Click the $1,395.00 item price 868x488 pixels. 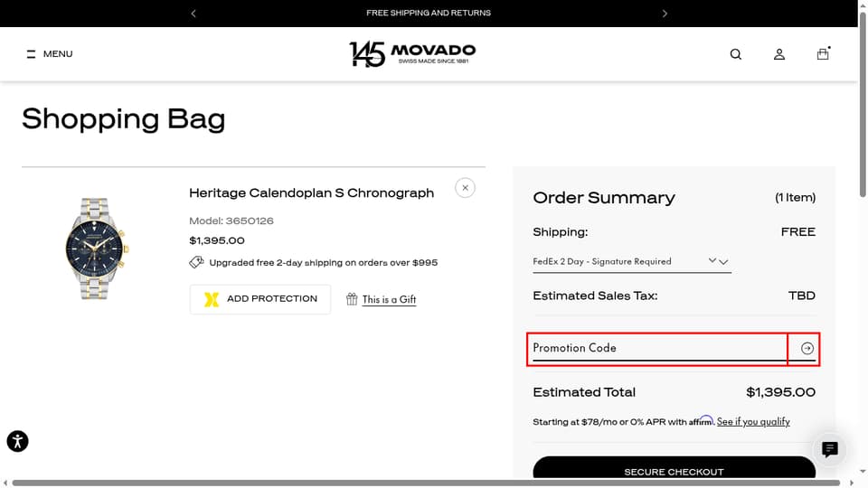click(217, 240)
